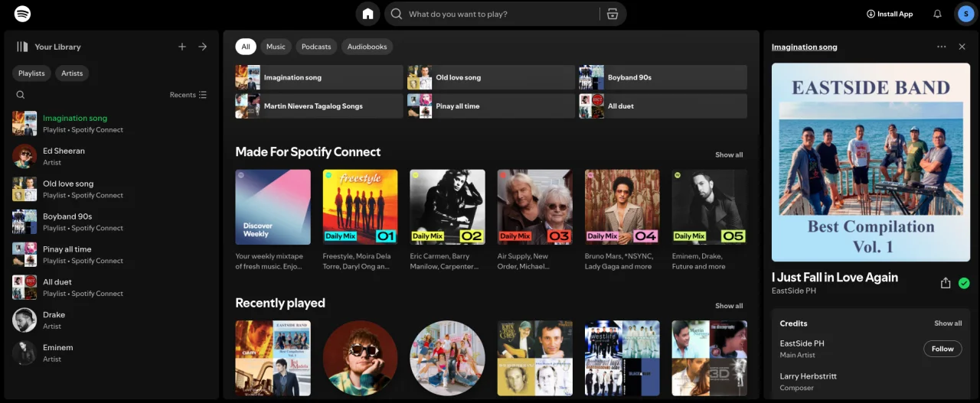Go to Home via house icon

pyautogui.click(x=368, y=14)
